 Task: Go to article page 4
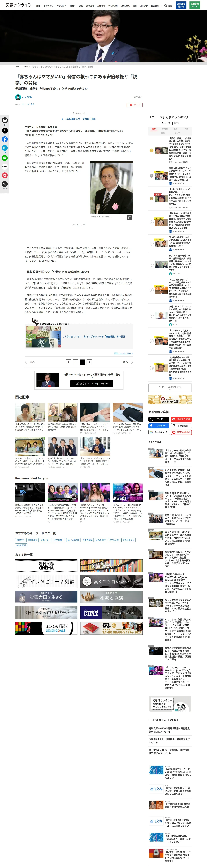[89, 362]
